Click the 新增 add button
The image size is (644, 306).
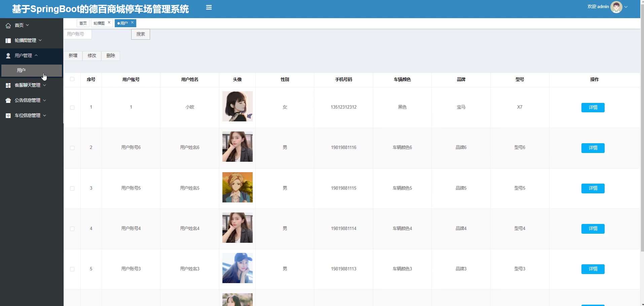(73, 55)
